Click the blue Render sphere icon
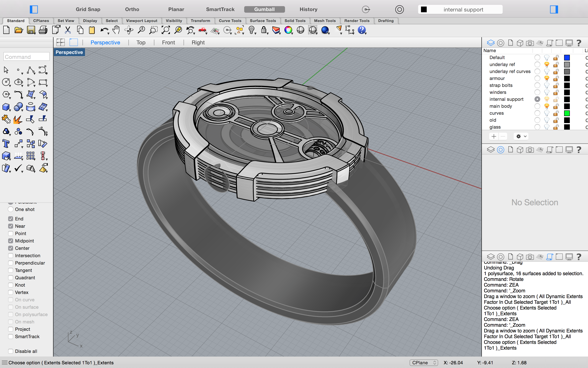588x368 pixels. [325, 30]
